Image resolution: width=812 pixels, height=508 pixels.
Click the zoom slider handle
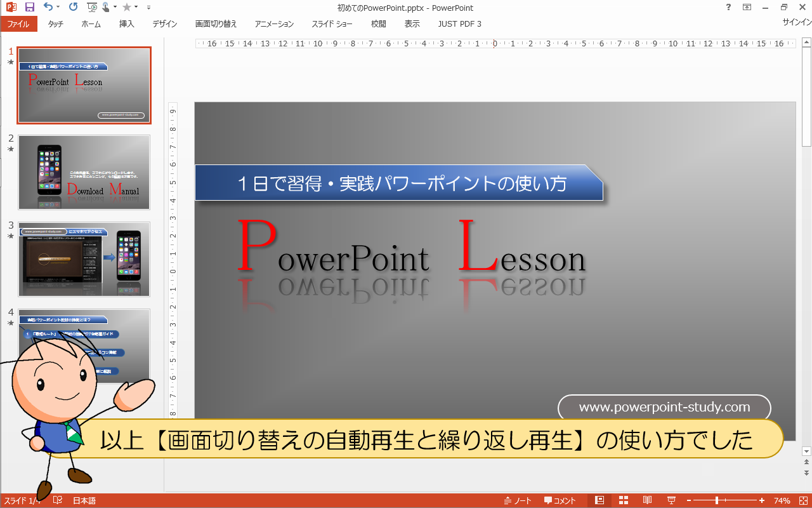(717, 500)
